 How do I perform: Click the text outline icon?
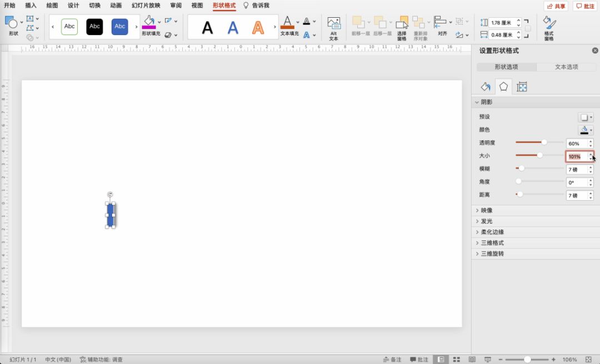pyautogui.click(x=307, y=21)
